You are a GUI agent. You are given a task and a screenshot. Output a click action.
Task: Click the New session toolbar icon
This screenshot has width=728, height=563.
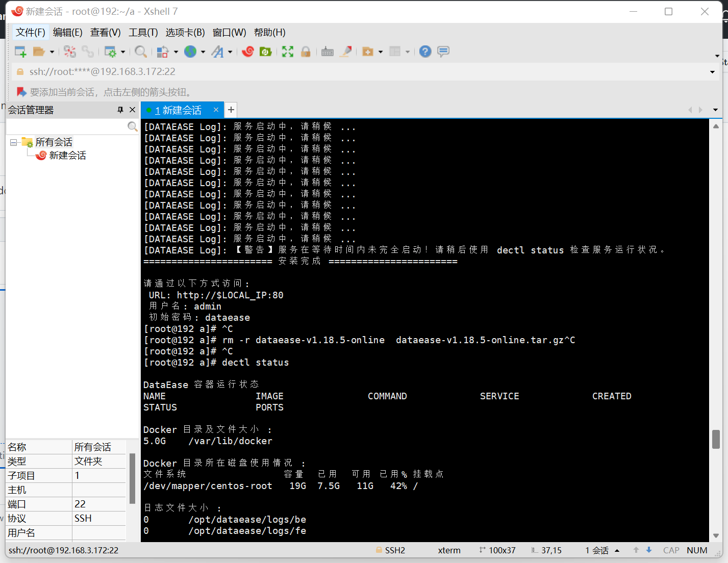tap(20, 52)
